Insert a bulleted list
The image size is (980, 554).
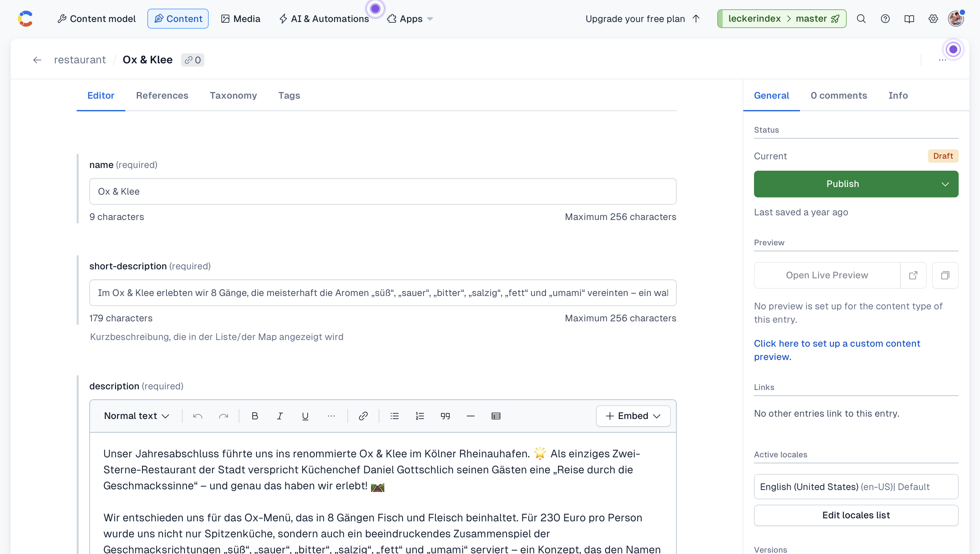[x=395, y=416]
